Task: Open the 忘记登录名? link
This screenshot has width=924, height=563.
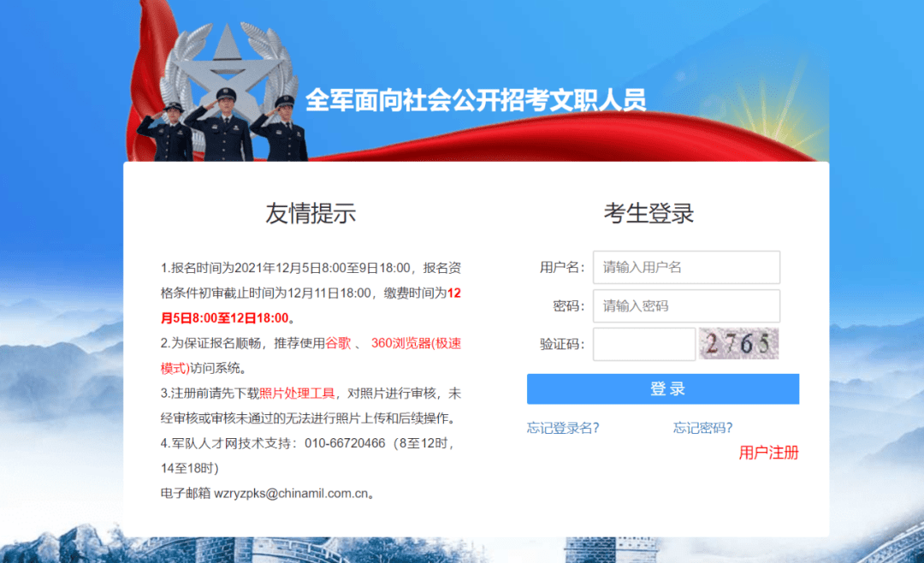Action: 563,428
